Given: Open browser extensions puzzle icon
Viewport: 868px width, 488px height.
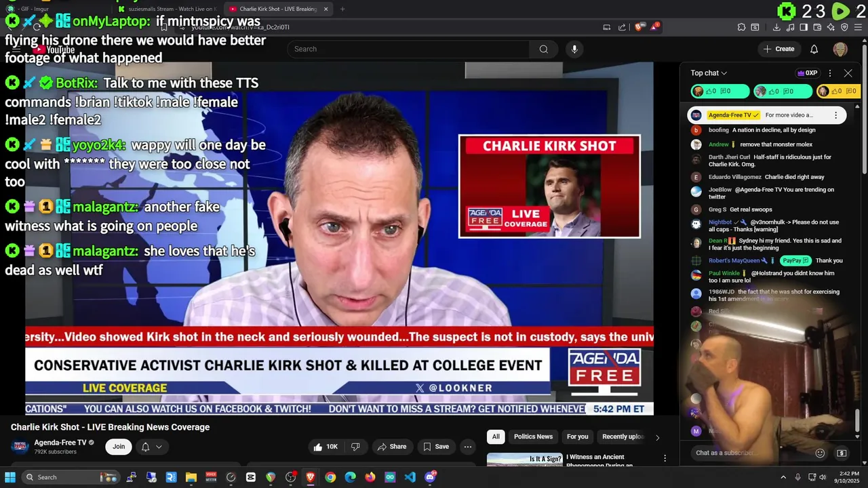Looking at the screenshot, I should [x=741, y=27].
